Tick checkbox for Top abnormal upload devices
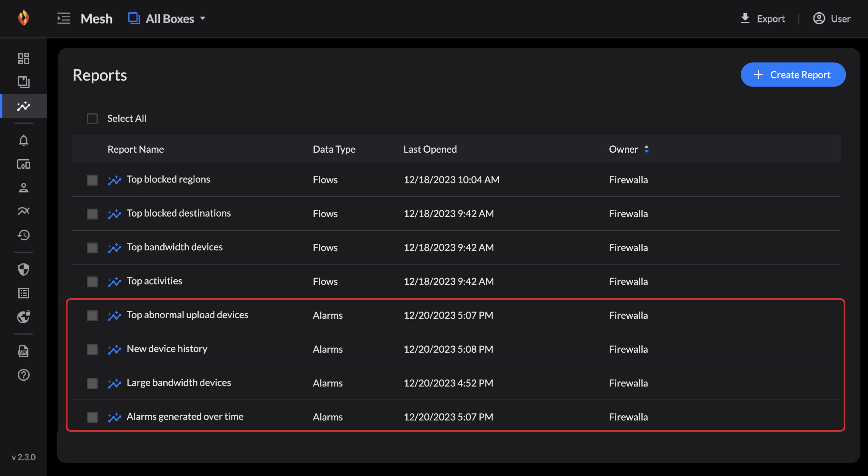 point(92,316)
